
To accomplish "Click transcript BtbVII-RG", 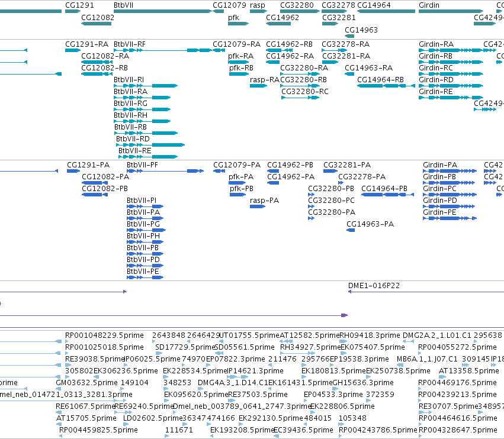I will (130, 104).
